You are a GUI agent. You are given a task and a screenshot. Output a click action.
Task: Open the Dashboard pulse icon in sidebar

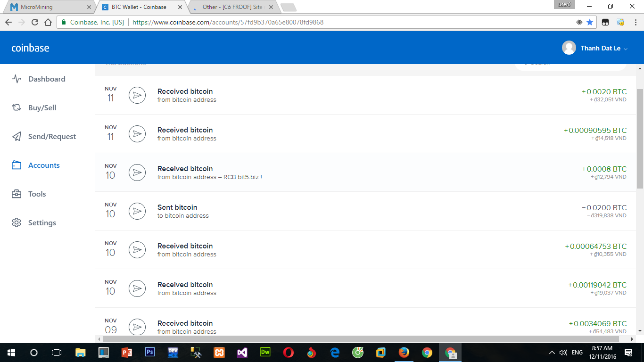(x=17, y=79)
